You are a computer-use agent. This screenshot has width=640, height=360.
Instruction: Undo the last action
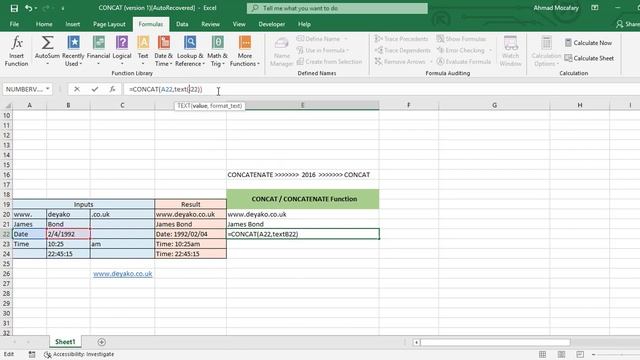[28, 8]
